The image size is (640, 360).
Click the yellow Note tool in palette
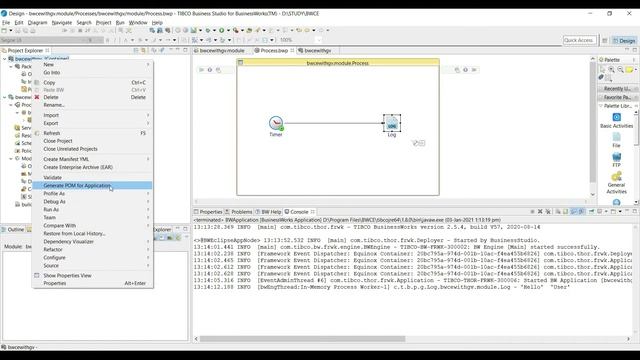coord(629,70)
